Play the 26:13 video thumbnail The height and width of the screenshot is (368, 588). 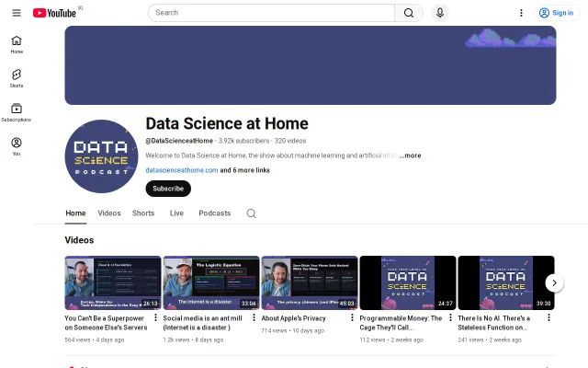(113, 282)
